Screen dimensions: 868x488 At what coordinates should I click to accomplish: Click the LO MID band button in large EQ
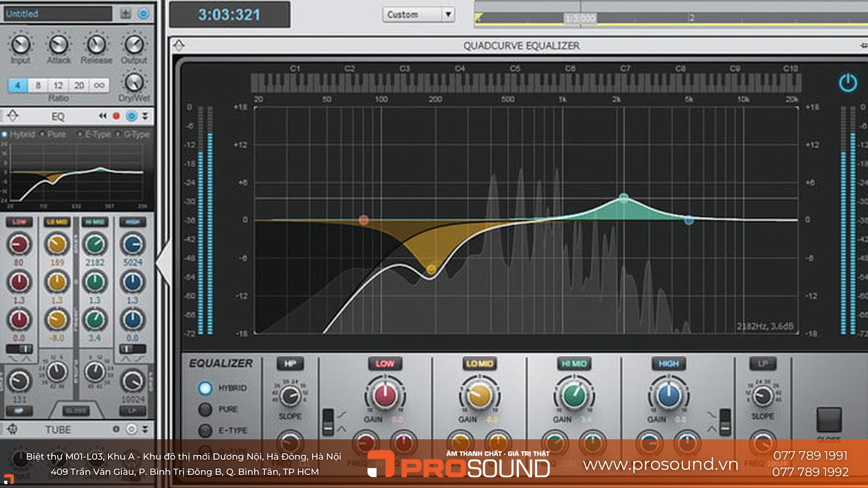479,363
